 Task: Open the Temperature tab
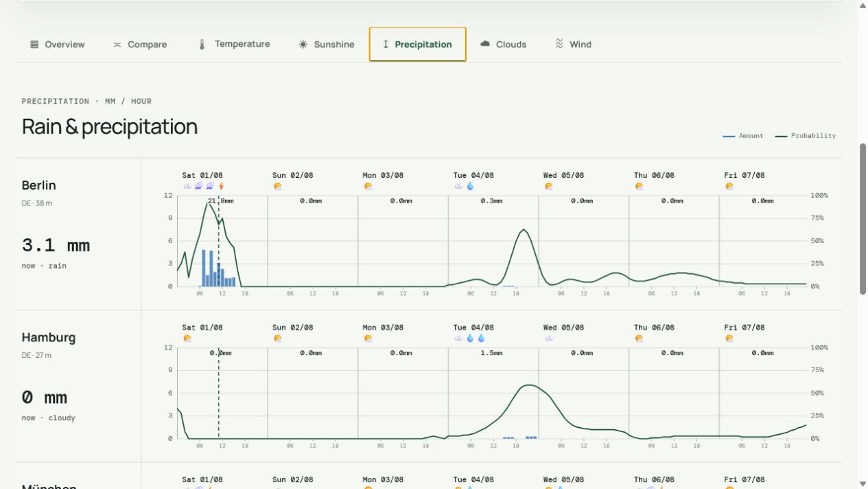coord(233,44)
